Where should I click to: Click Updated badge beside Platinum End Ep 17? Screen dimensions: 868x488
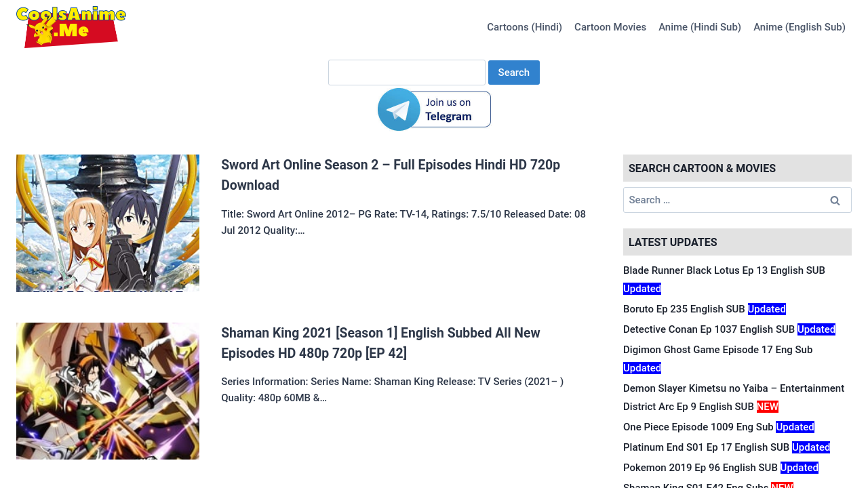[811, 447]
